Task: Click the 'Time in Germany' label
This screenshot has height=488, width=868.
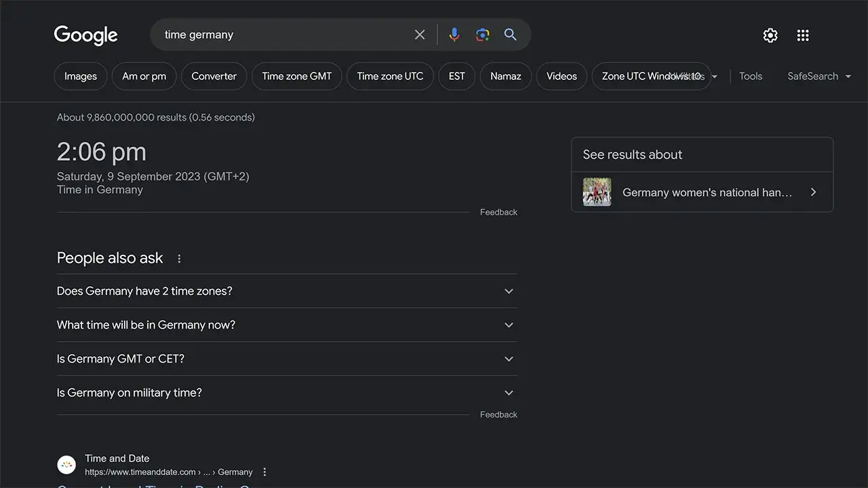Action: click(x=100, y=190)
